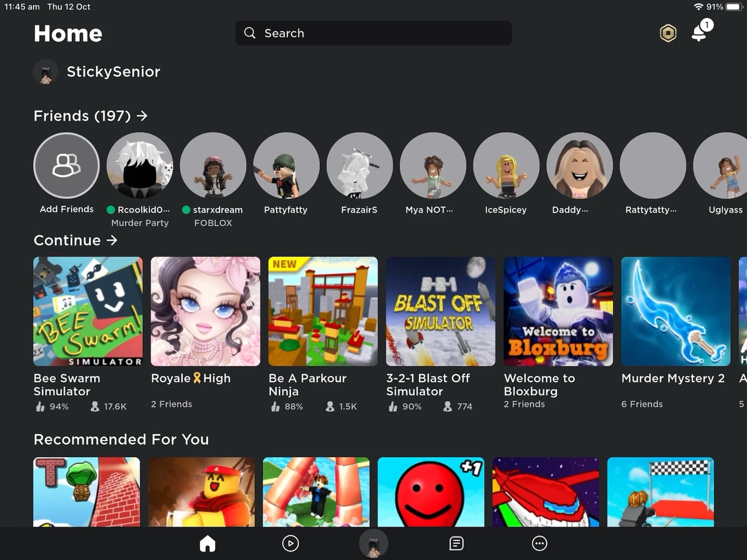Open the notification badge showing 1

point(707,24)
